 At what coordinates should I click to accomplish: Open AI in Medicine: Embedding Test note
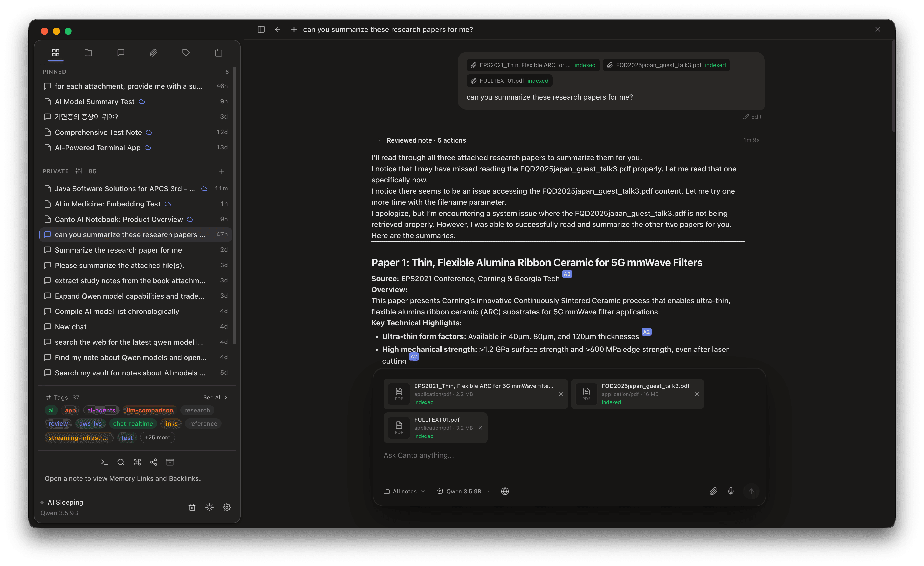(136, 204)
